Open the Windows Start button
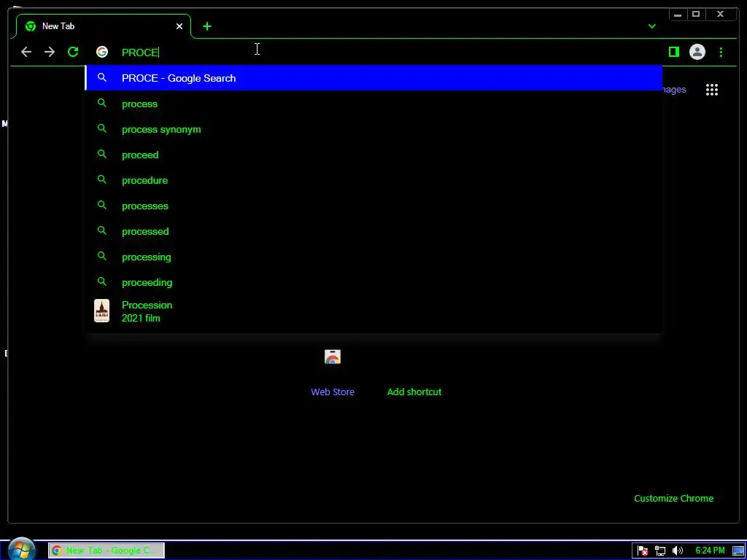Image resolution: width=747 pixels, height=560 pixels. tap(21, 550)
